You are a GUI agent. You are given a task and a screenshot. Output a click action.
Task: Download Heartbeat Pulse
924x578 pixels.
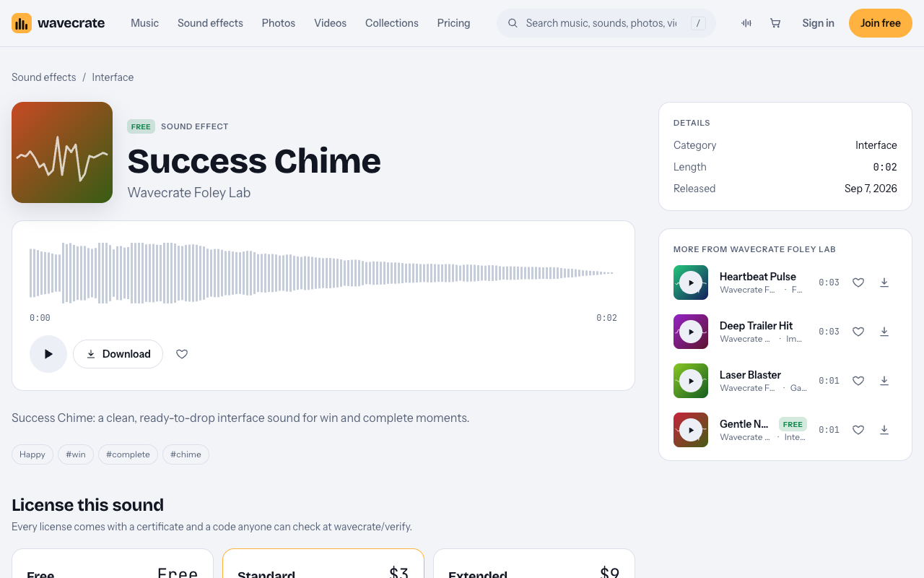click(x=884, y=282)
